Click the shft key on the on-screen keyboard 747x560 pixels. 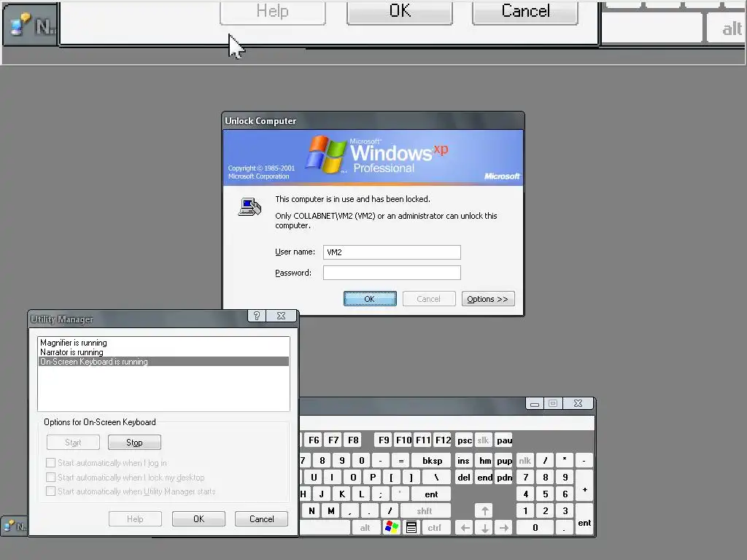pyautogui.click(x=425, y=510)
